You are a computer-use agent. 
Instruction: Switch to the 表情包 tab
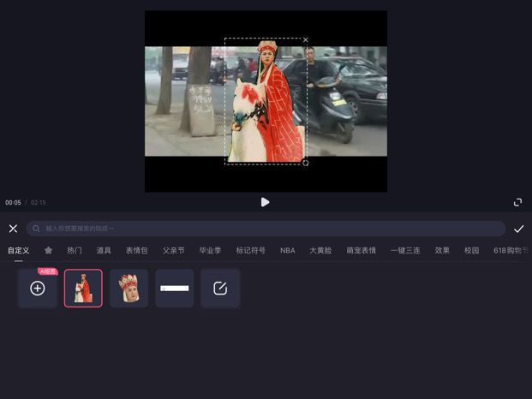(136, 251)
